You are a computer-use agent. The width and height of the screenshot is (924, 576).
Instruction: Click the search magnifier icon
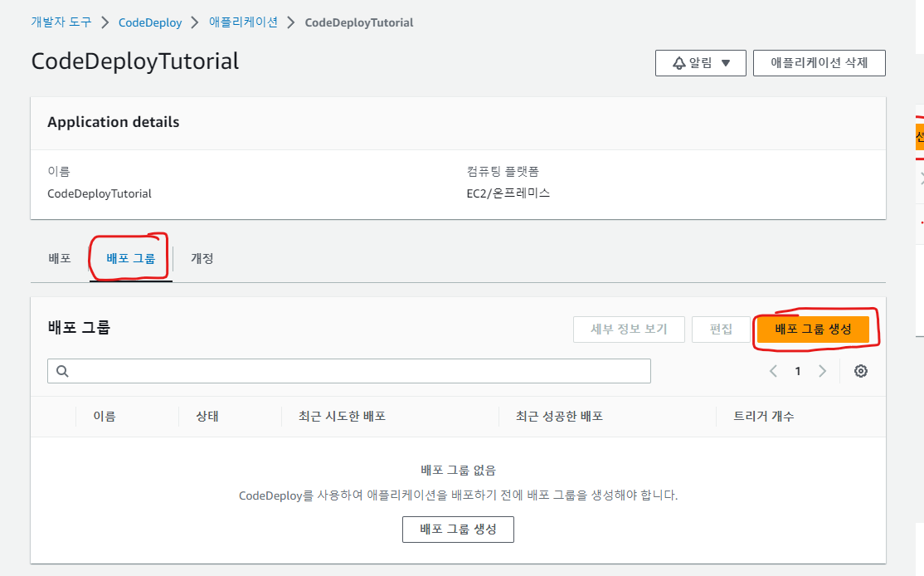(62, 371)
